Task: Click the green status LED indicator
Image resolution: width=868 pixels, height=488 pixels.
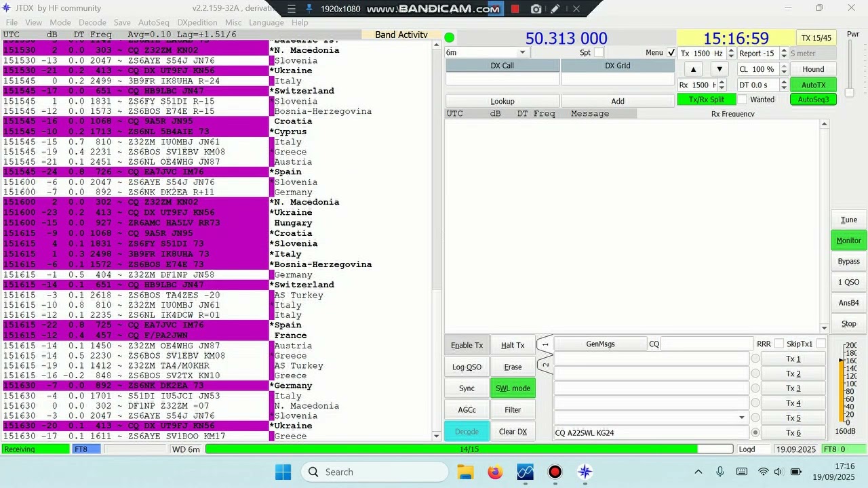Action: coord(450,37)
